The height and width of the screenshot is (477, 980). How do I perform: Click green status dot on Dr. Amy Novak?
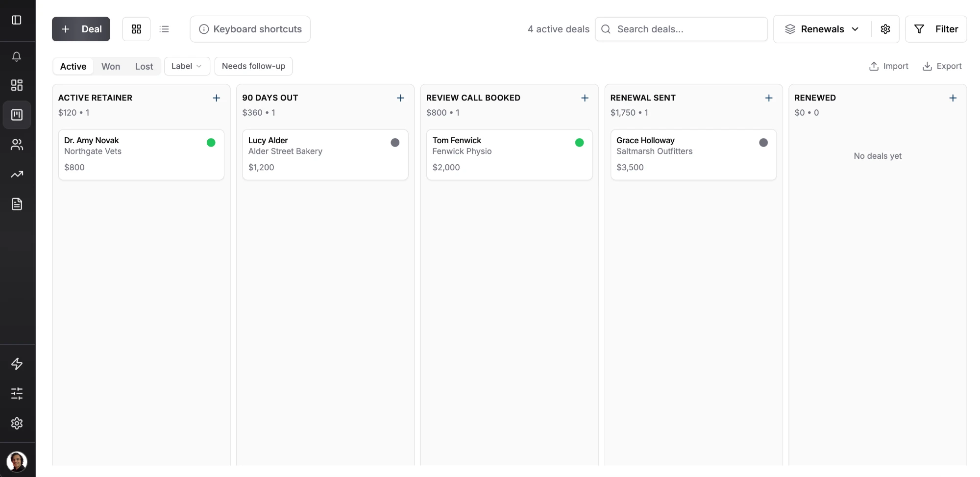tap(211, 143)
